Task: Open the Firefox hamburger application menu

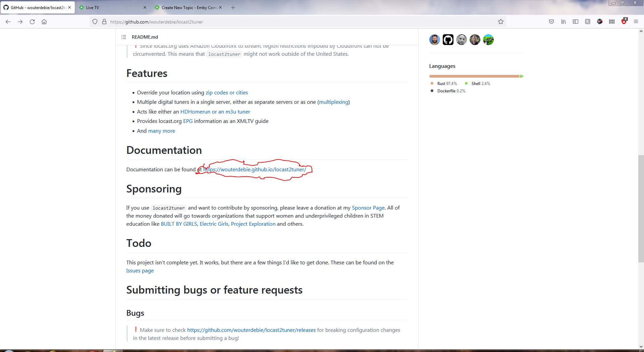Action: tap(636, 21)
